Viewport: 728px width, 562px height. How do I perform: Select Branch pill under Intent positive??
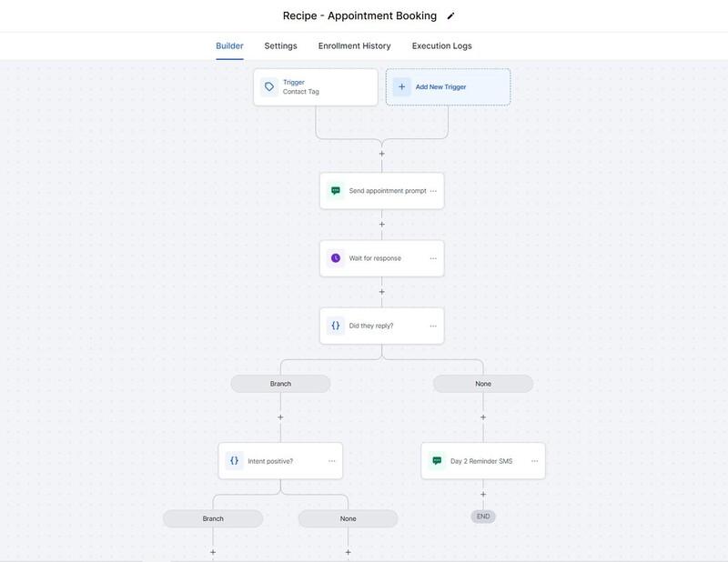click(213, 519)
